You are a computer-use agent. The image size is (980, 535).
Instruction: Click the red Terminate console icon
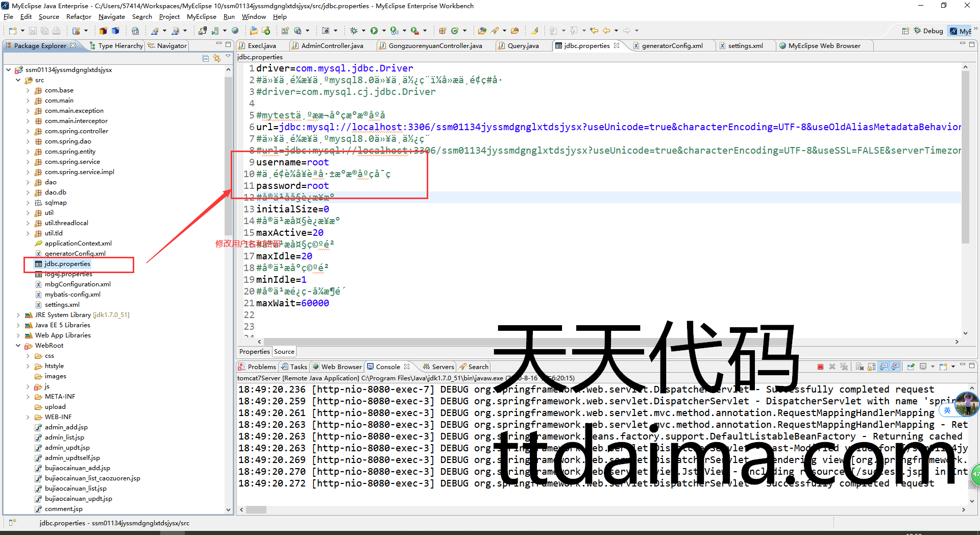[x=820, y=367]
